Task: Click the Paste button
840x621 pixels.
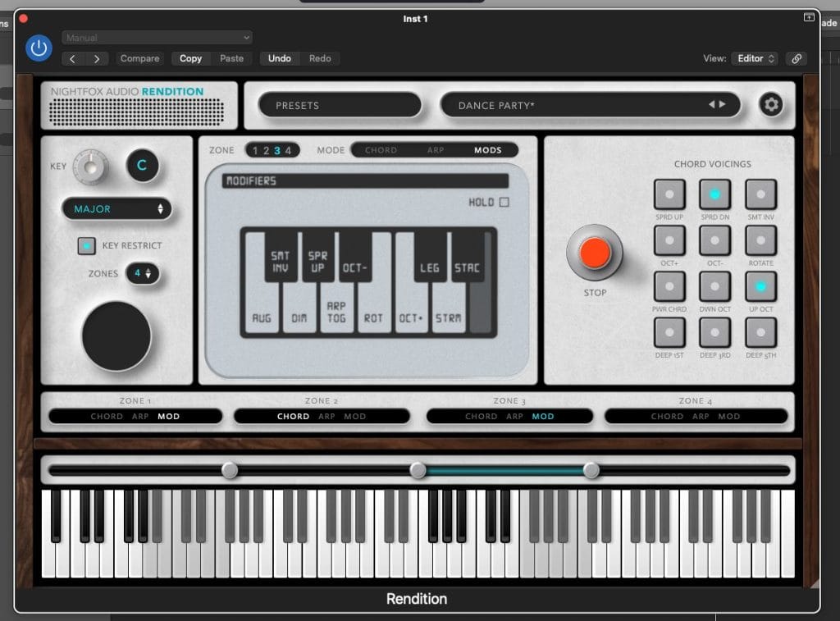Action: 231,58
